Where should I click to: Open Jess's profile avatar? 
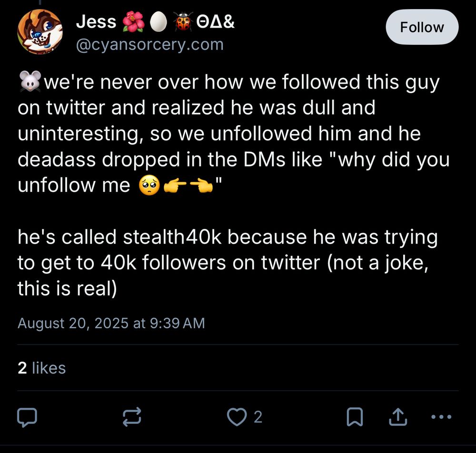(x=40, y=31)
